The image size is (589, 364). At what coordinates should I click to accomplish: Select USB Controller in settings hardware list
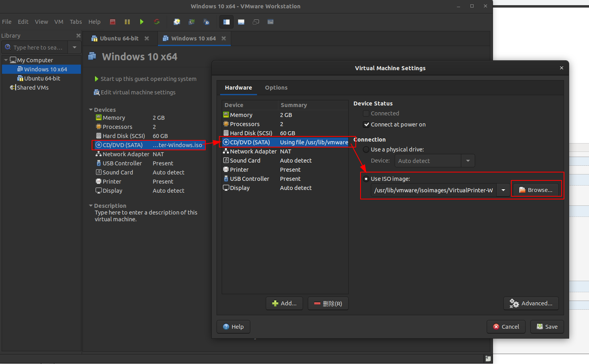coord(285,179)
